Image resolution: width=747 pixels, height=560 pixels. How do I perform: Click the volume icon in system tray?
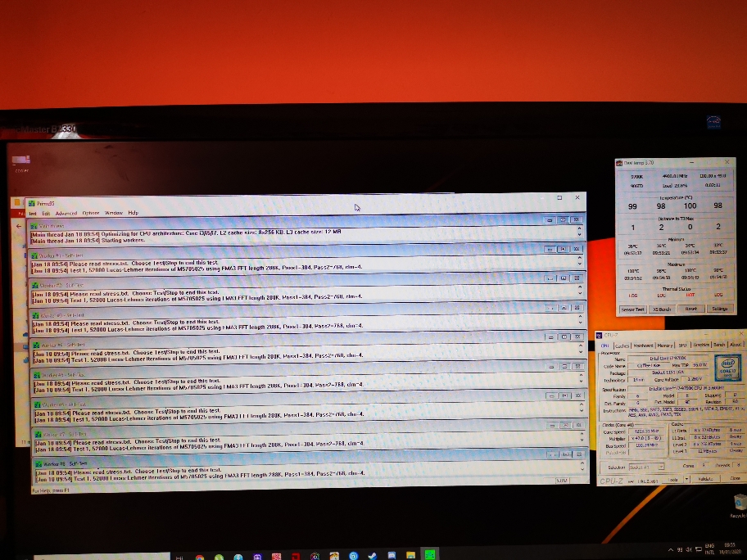pyautogui.click(x=689, y=550)
